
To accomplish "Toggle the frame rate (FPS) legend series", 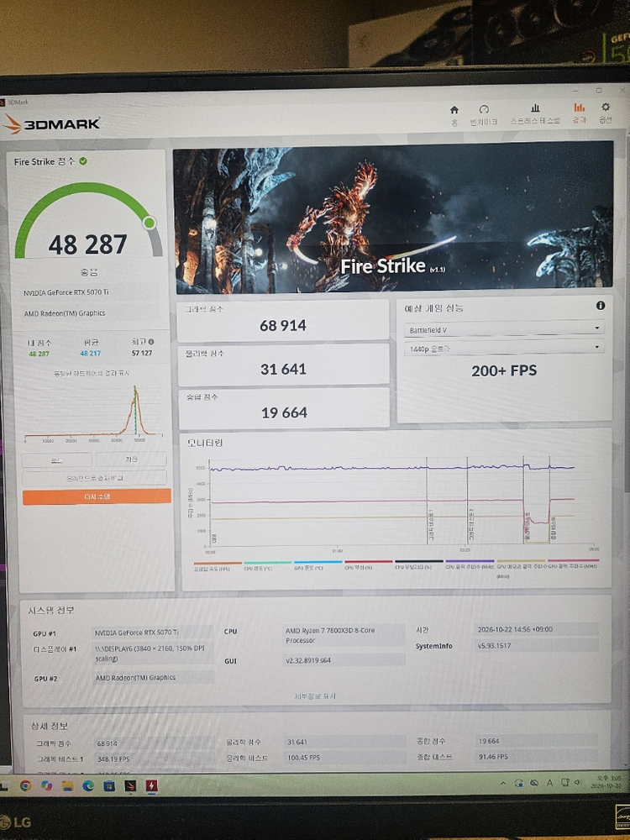I will [x=218, y=565].
